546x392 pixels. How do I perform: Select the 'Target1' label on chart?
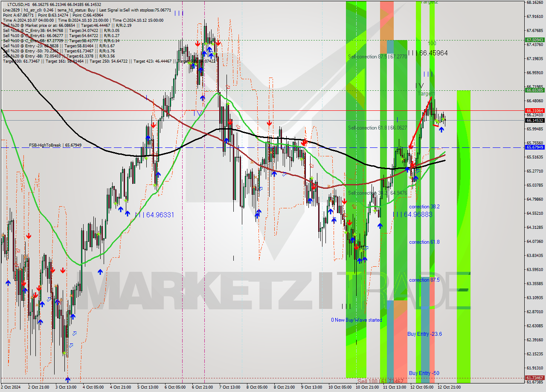click(426, 93)
